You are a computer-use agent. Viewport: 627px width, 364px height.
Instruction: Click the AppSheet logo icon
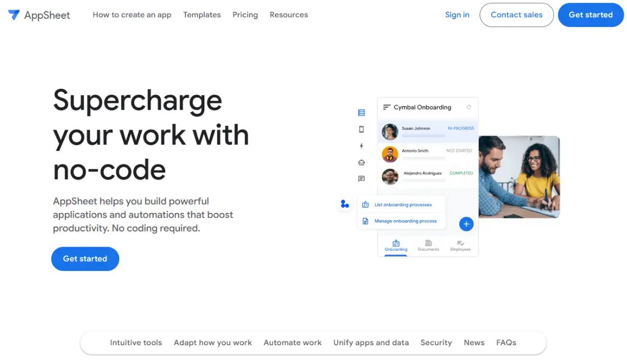[x=14, y=15]
